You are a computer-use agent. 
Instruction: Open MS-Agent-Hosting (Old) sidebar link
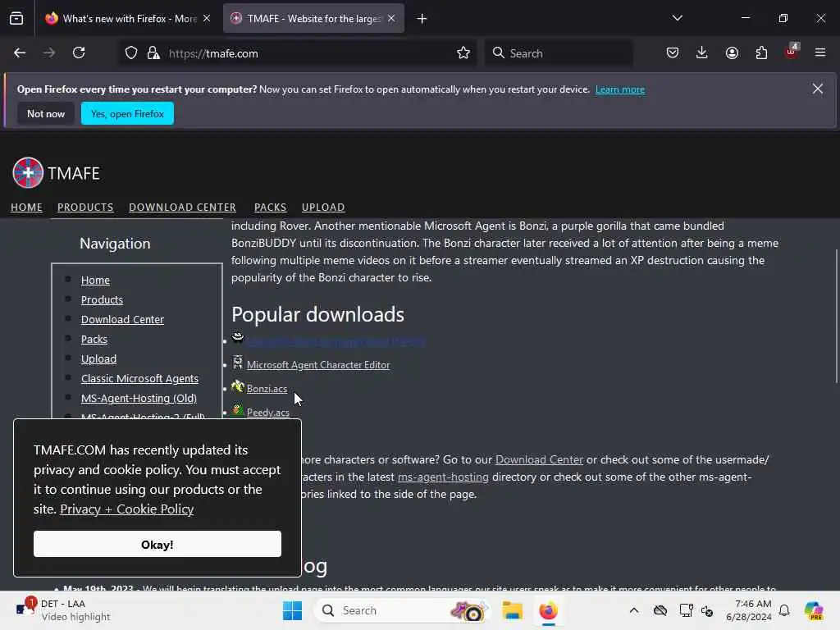coord(139,399)
